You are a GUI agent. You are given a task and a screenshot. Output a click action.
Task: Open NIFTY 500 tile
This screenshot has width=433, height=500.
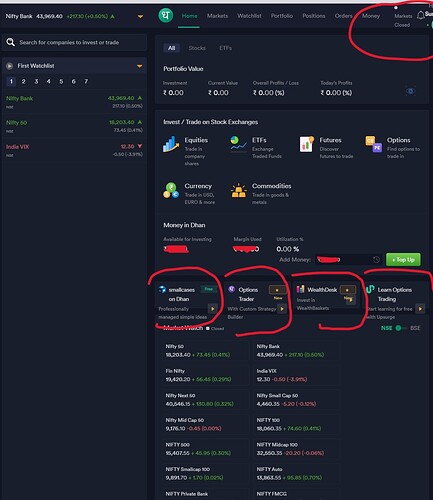pos(204,449)
